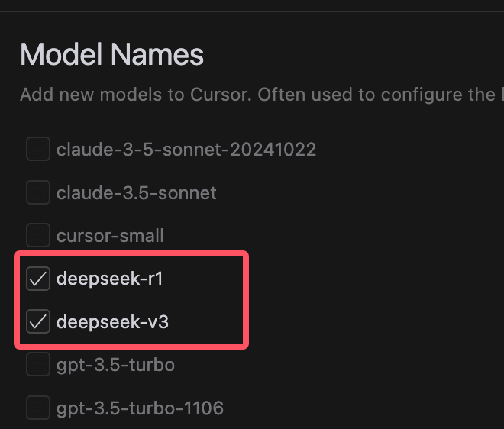Click the divider line above Model Names
This screenshot has width=504, height=429.
click(x=252, y=11)
